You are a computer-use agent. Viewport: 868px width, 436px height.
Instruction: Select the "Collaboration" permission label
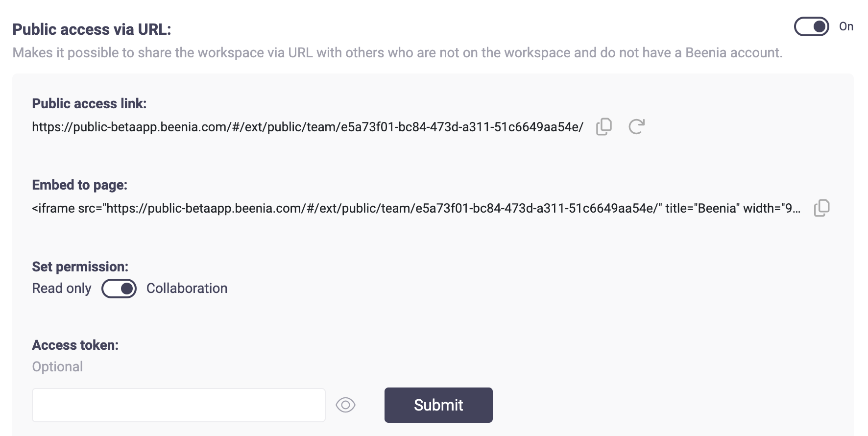[187, 289]
